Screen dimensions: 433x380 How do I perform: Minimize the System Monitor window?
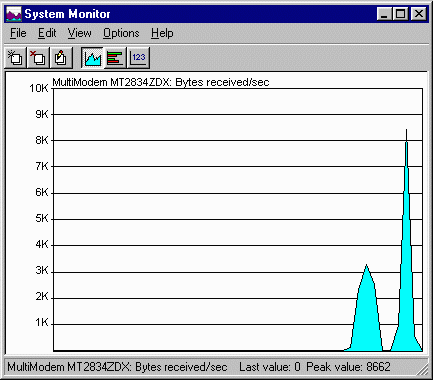384,14
